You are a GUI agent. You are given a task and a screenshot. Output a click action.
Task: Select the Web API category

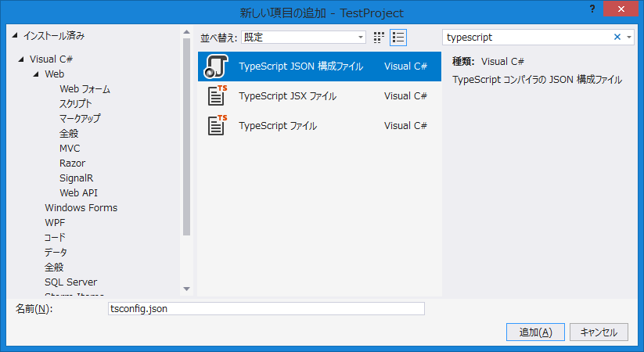click(78, 192)
